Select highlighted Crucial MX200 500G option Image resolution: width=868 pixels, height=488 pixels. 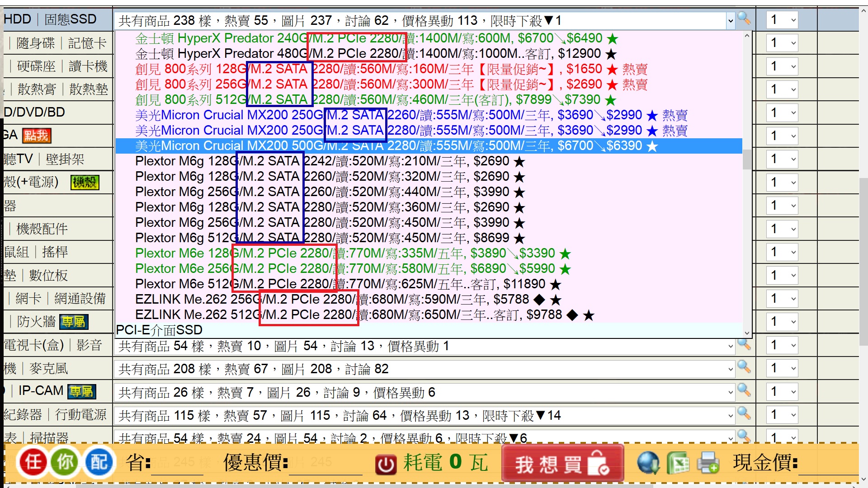coord(429,146)
